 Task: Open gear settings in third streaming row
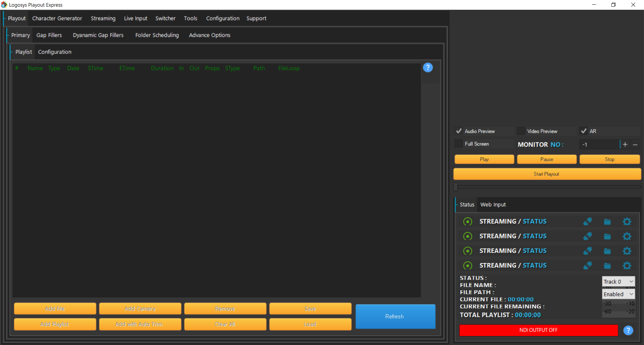[x=627, y=251]
